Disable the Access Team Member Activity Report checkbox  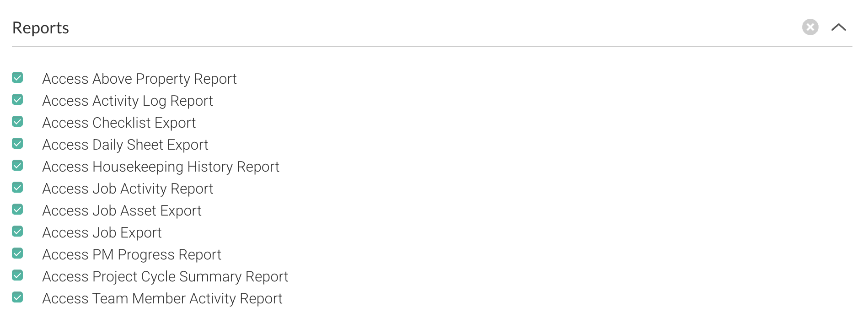17,297
